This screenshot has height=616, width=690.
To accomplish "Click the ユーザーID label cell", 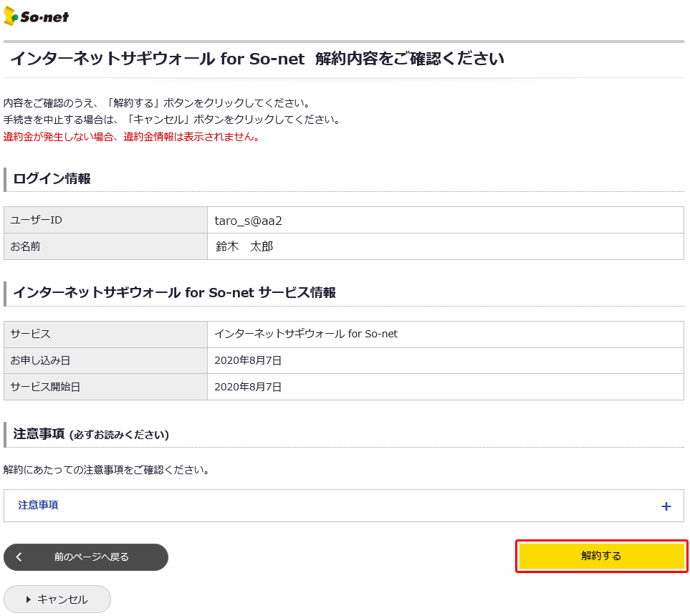I will [x=36, y=220].
